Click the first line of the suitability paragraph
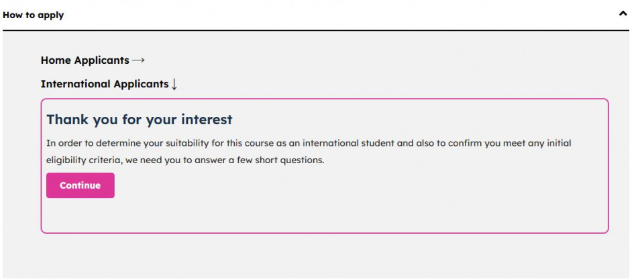 309,143
